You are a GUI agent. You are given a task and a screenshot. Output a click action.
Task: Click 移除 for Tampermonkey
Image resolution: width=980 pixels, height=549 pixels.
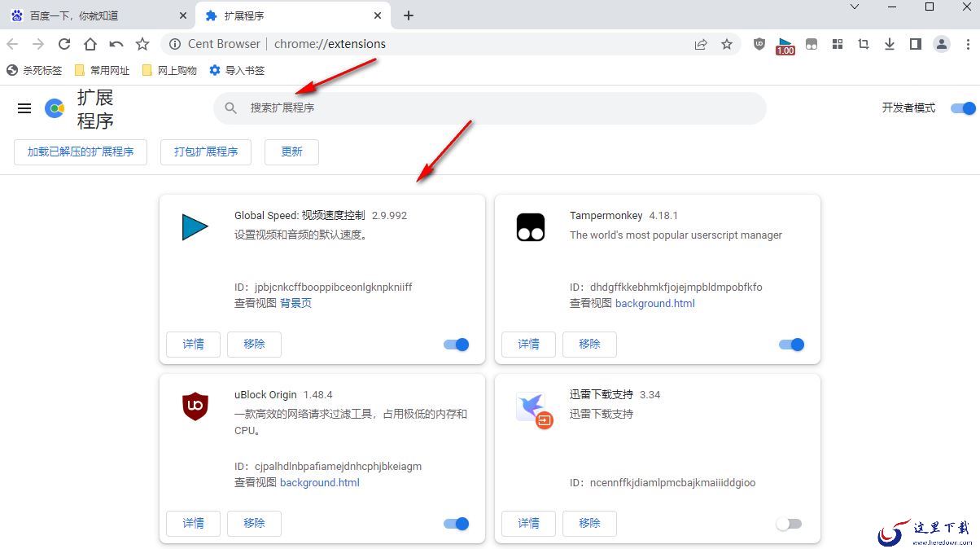[x=589, y=344]
